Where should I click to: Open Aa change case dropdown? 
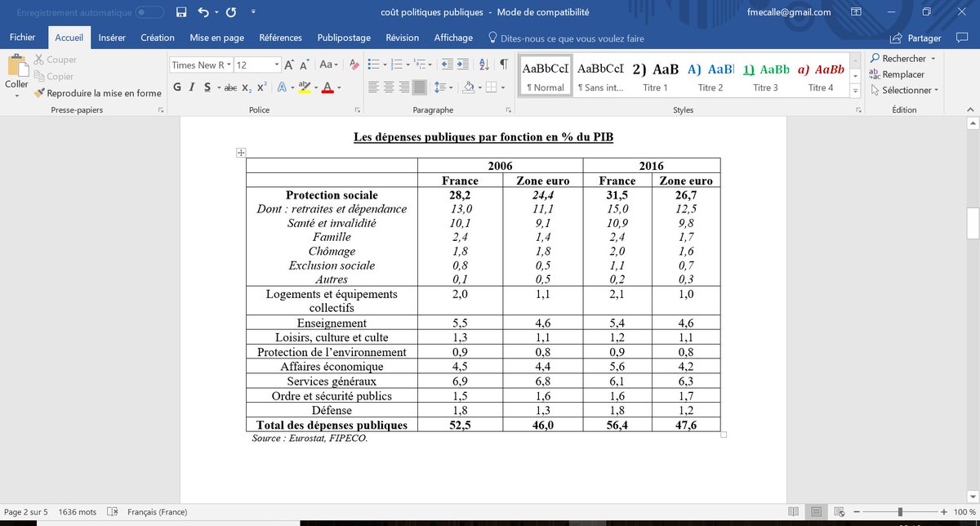[x=329, y=65]
